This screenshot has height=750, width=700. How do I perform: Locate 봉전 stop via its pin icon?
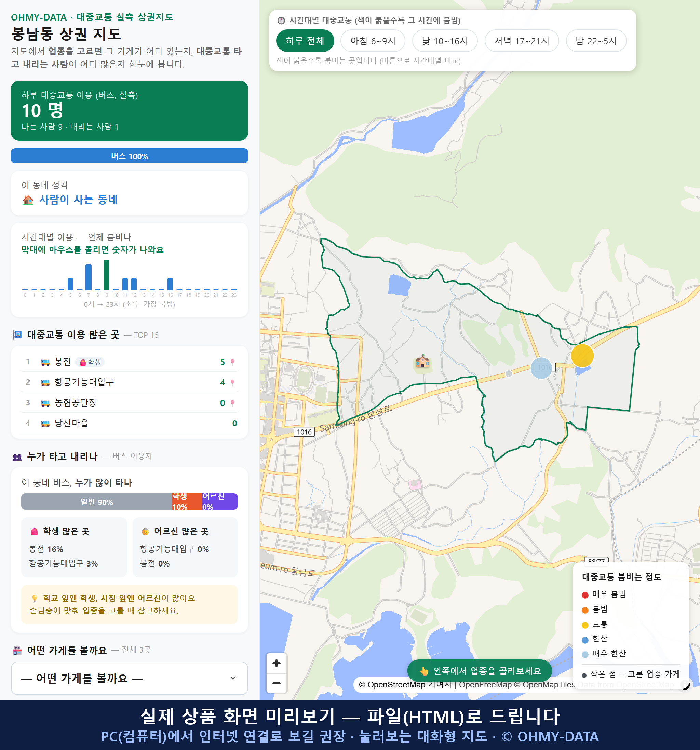coord(232,362)
